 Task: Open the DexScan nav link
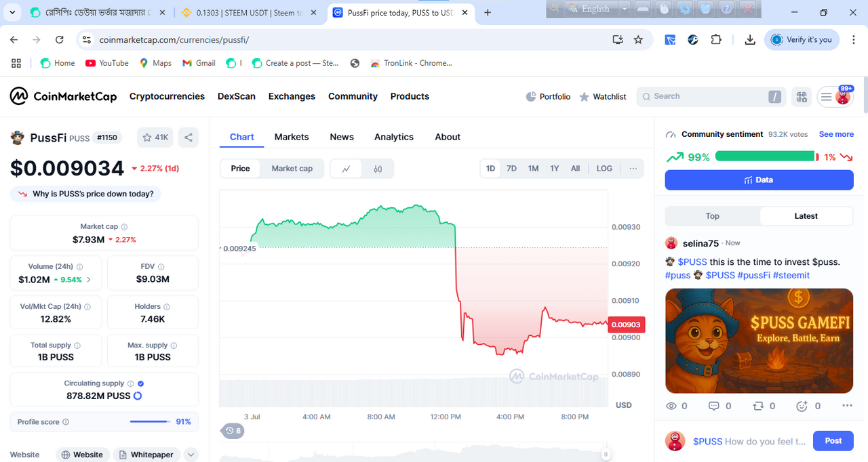(x=237, y=96)
